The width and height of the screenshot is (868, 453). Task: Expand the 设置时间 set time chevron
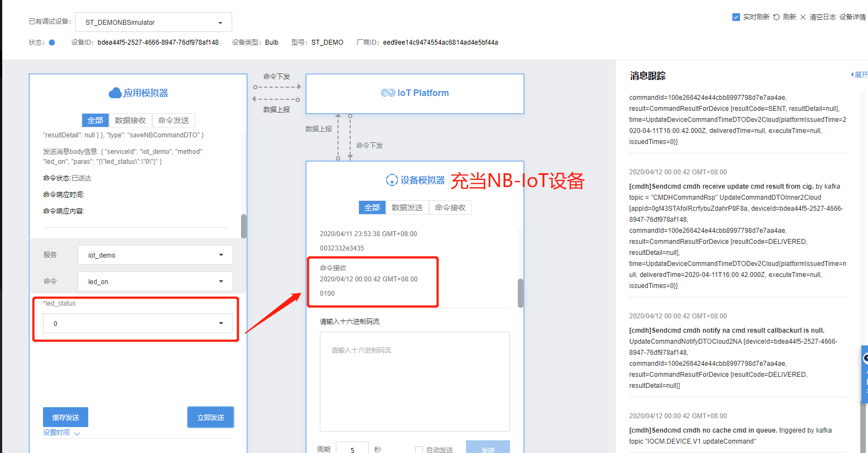(77, 434)
